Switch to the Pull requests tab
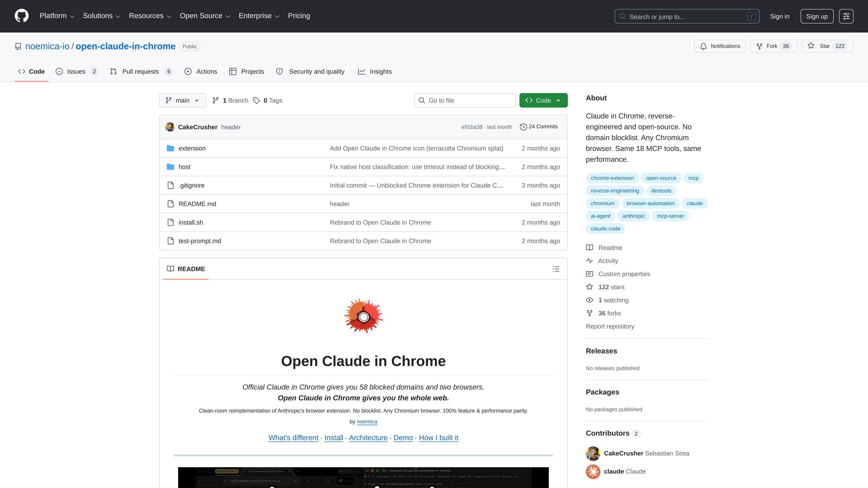 pos(142,71)
